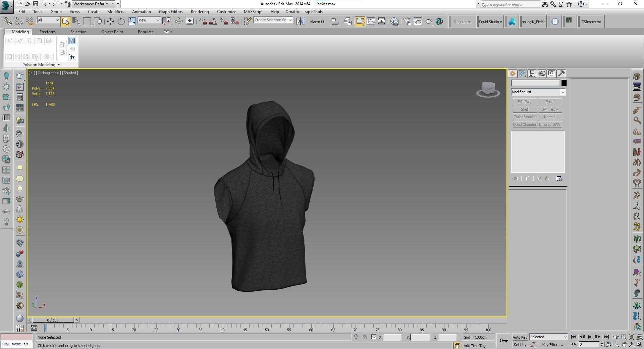Select the Select and Move tool
The width and height of the screenshot is (644, 349).
pyautogui.click(x=110, y=22)
